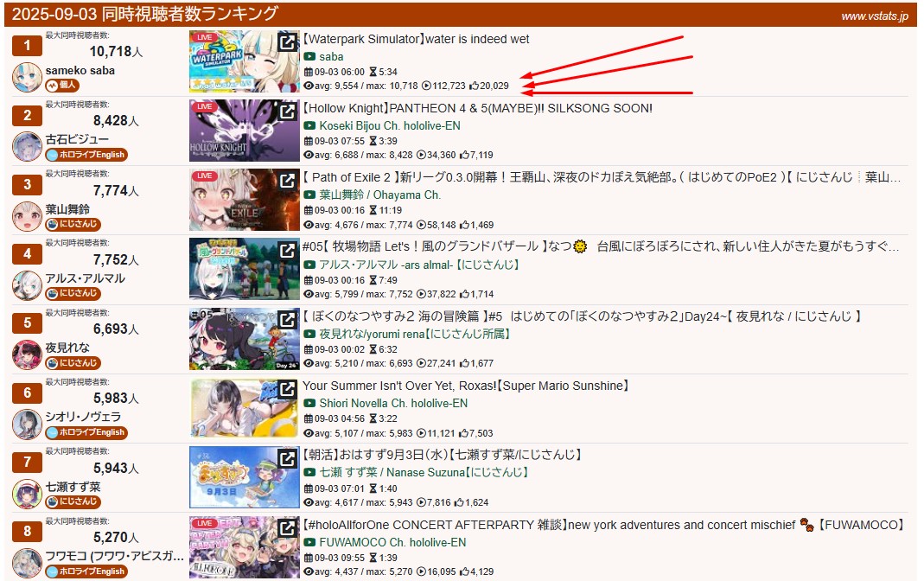Open Koseki Bijou Ch. hololive-EN link
924x581 pixels.
click(390, 125)
